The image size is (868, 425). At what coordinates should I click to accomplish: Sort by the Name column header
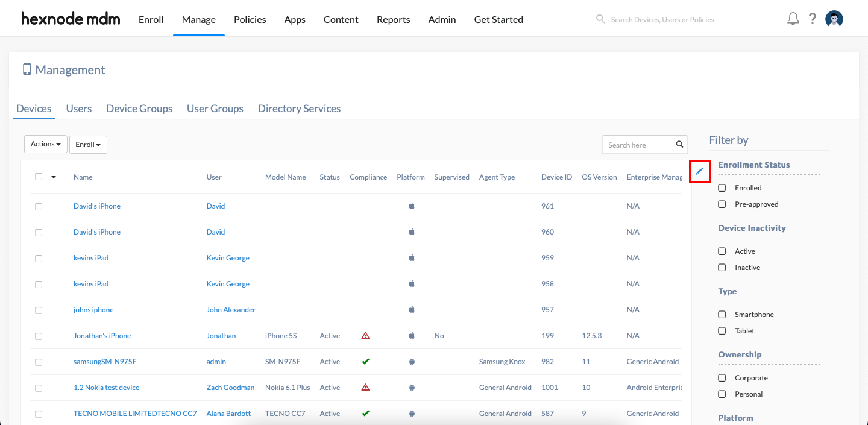[x=83, y=177]
